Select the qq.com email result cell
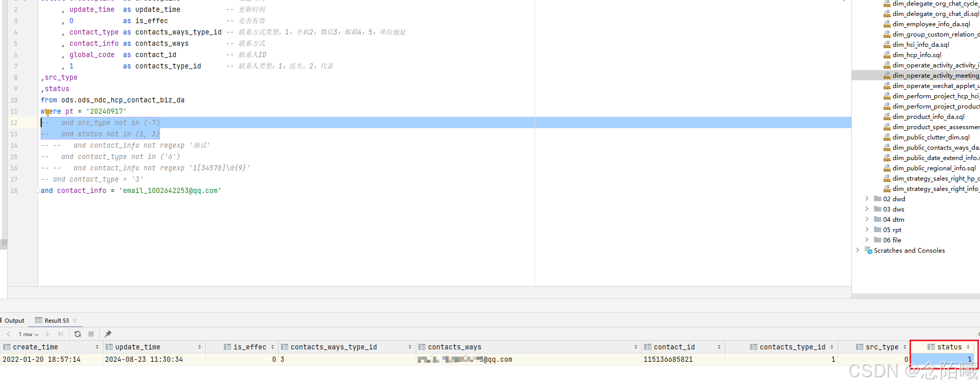 (529, 359)
